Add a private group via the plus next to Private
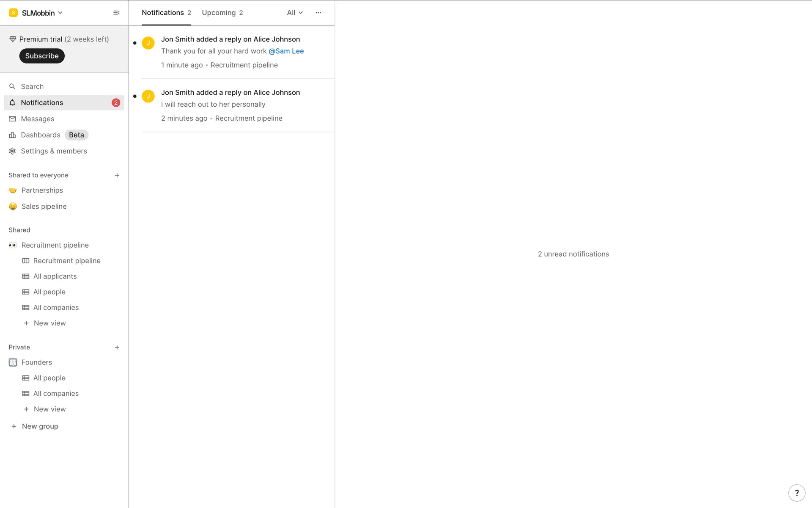Screen dimensions: 812x508 click(x=117, y=347)
